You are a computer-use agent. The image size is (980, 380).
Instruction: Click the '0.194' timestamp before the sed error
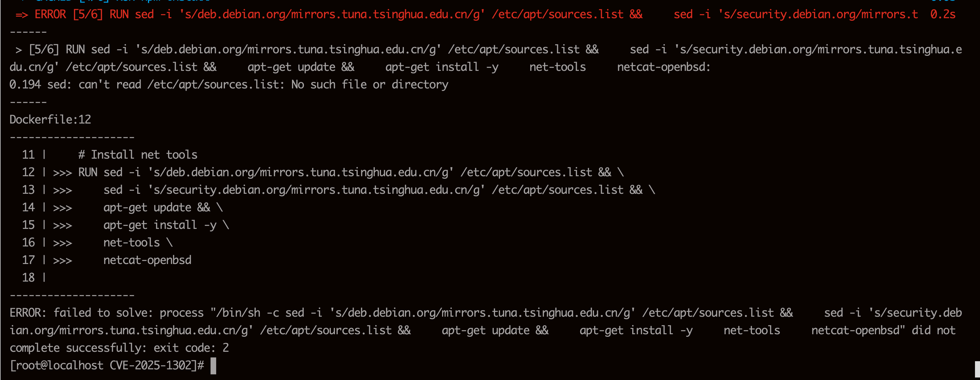click(x=25, y=85)
